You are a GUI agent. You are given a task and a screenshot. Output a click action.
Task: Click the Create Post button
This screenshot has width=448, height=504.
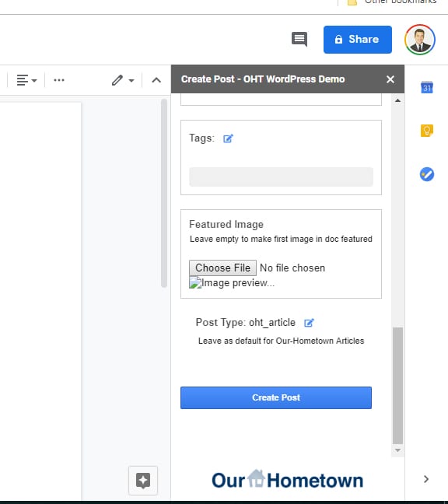click(276, 397)
